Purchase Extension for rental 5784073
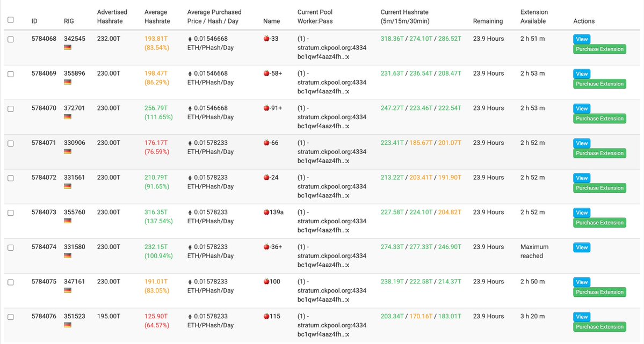This screenshot has width=644, height=344. pos(599,223)
